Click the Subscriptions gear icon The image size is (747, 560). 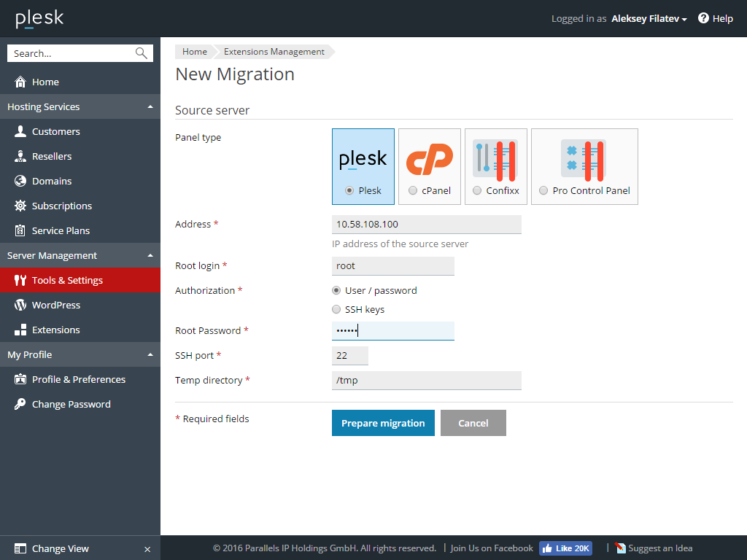(x=20, y=206)
